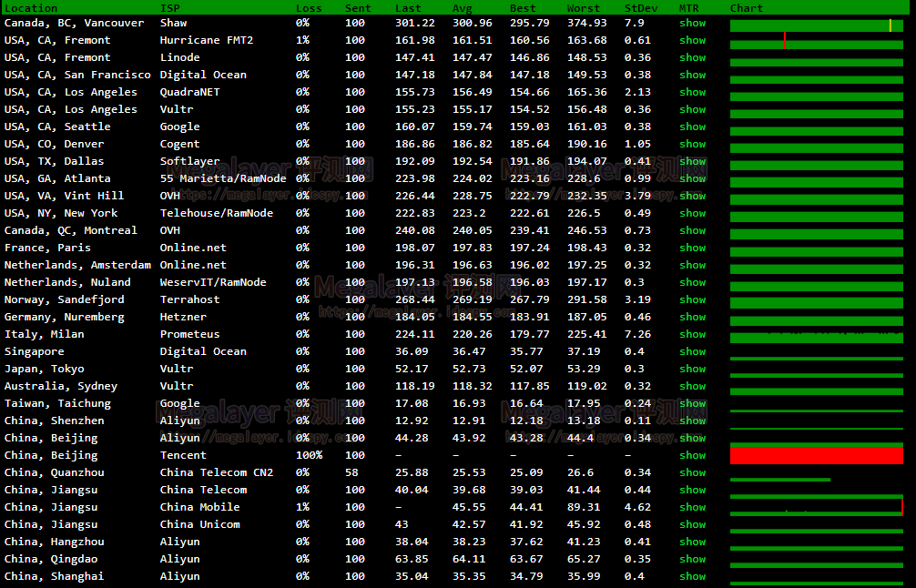Select 'USA, CA, San Francisco' location text

coord(77,75)
